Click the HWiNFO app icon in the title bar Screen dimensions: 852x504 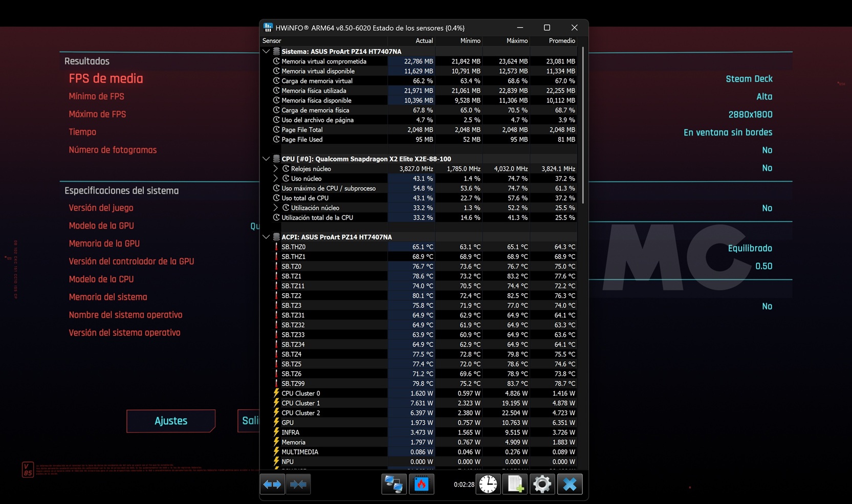coord(268,28)
